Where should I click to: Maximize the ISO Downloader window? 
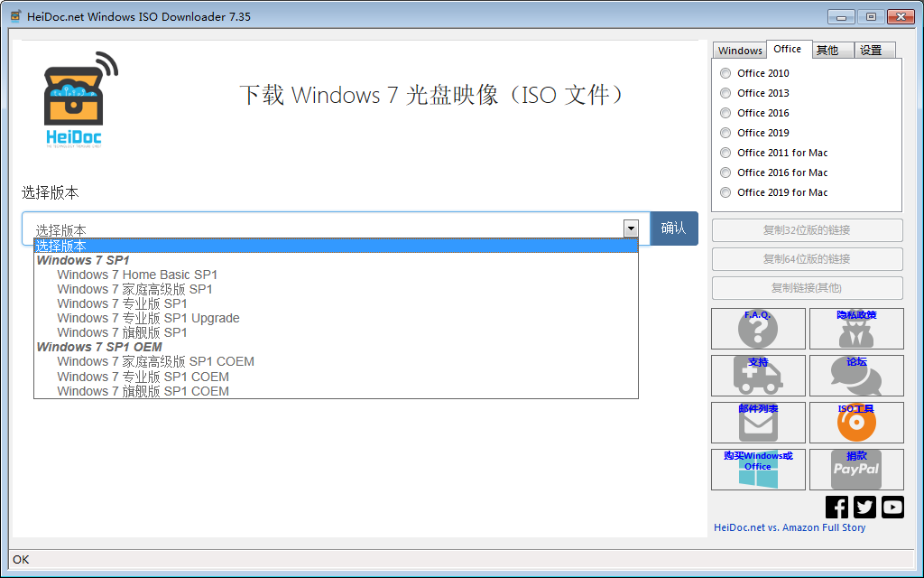[871, 17]
